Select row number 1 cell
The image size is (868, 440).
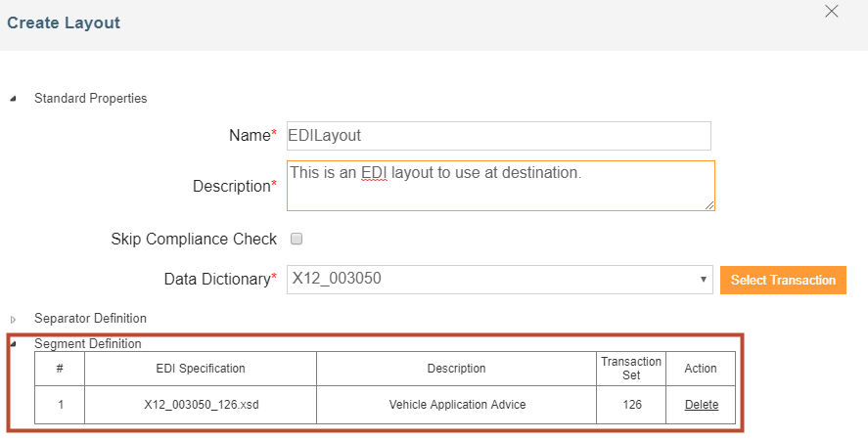60,405
